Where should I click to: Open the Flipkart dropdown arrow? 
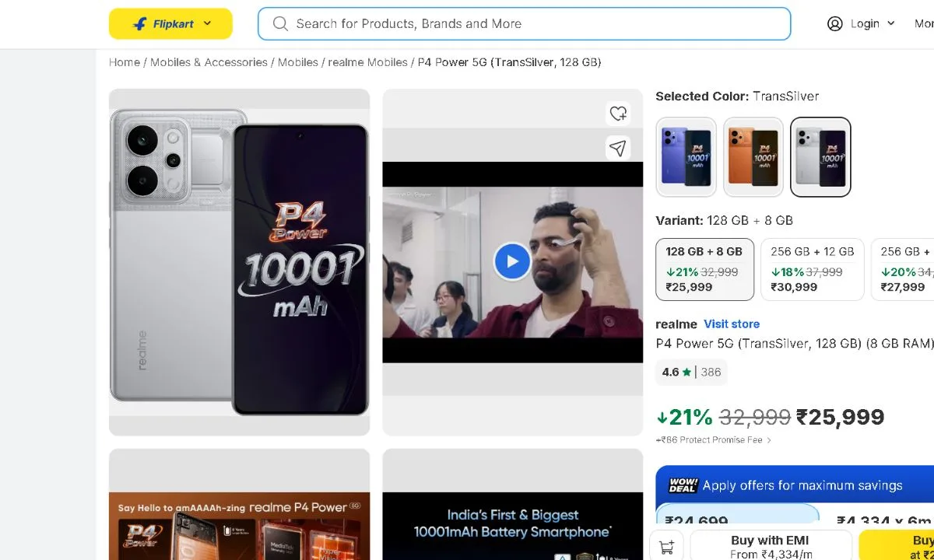coord(207,23)
